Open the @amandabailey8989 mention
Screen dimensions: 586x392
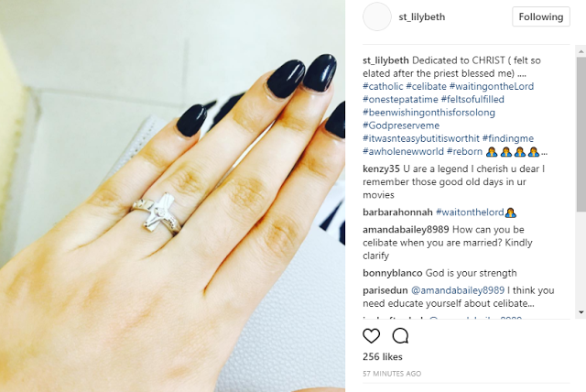coord(458,290)
